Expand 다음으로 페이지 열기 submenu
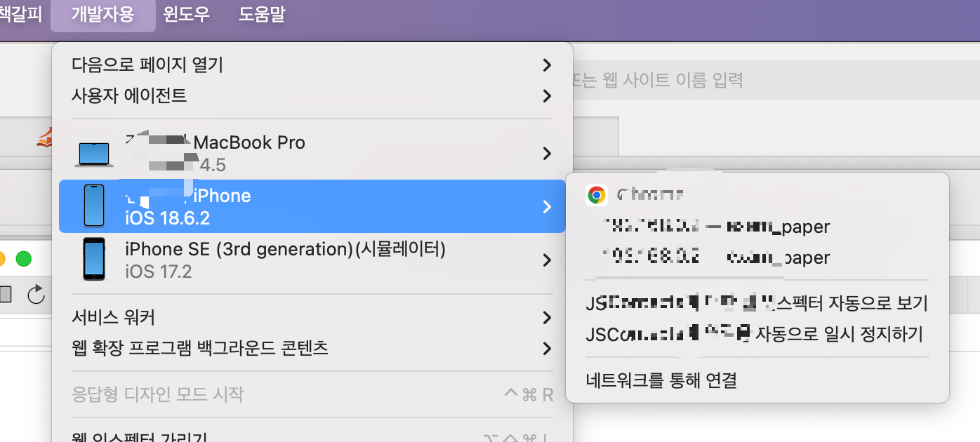The width and height of the screenshot is (980, 442). tap(312, 65)
